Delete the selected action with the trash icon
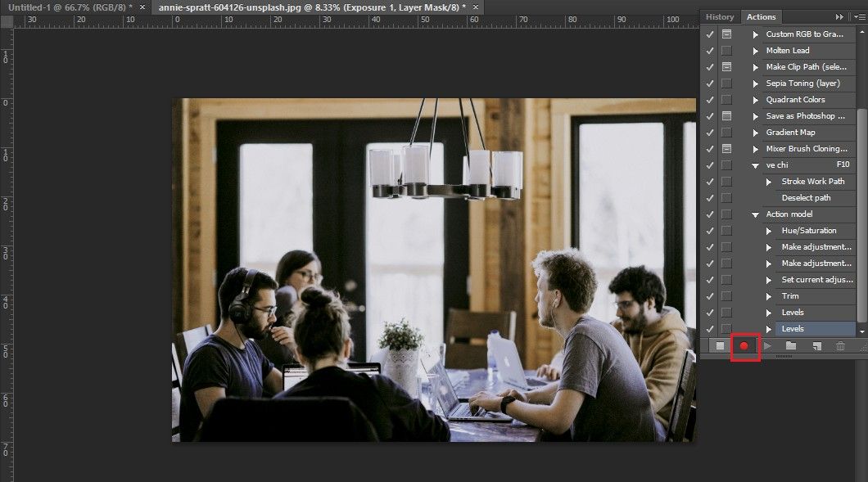This screenshot has width=868, height=482. 840,346
